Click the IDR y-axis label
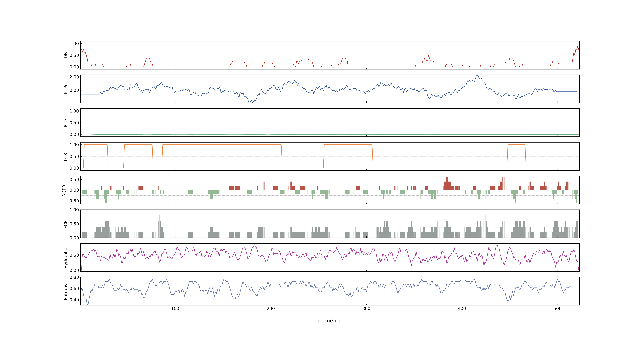The height and width of the screenshot is (343, 644). tap(66, 55)
